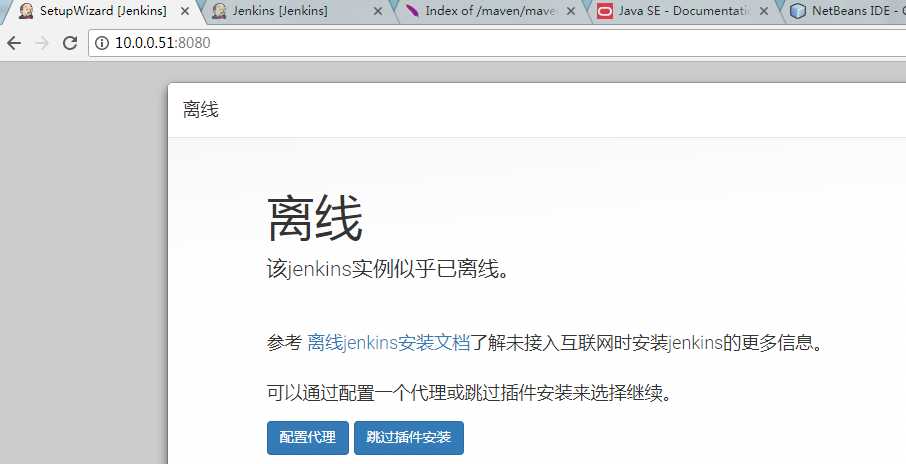Viewport: 906px width, 464px height.
Task: Select the NetBeans IDE cube favicon
Action: [797, 11]
